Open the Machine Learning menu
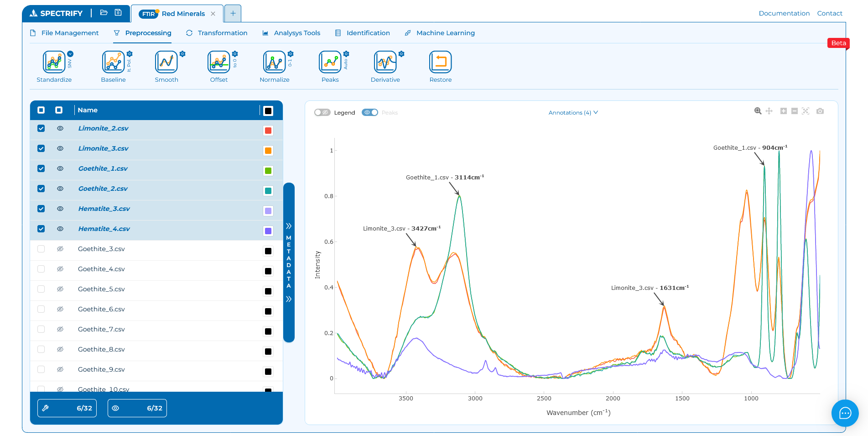 (445, 33)
